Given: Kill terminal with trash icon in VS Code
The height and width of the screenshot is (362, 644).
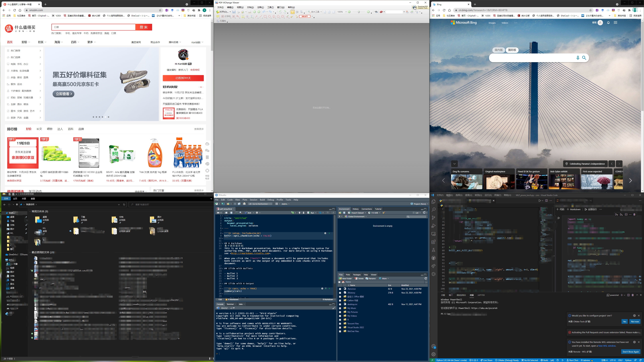Looking at the screenshot, I should tap(633, 295).
